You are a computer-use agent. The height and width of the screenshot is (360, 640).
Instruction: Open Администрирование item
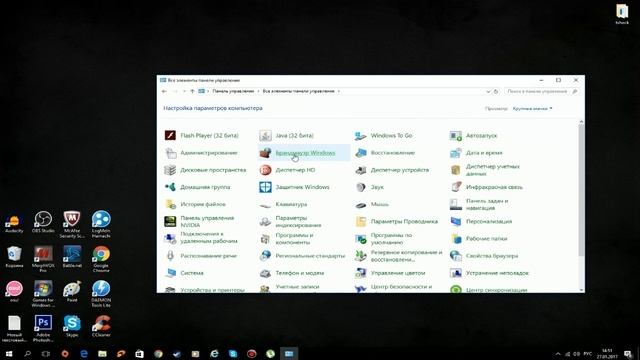201,153
